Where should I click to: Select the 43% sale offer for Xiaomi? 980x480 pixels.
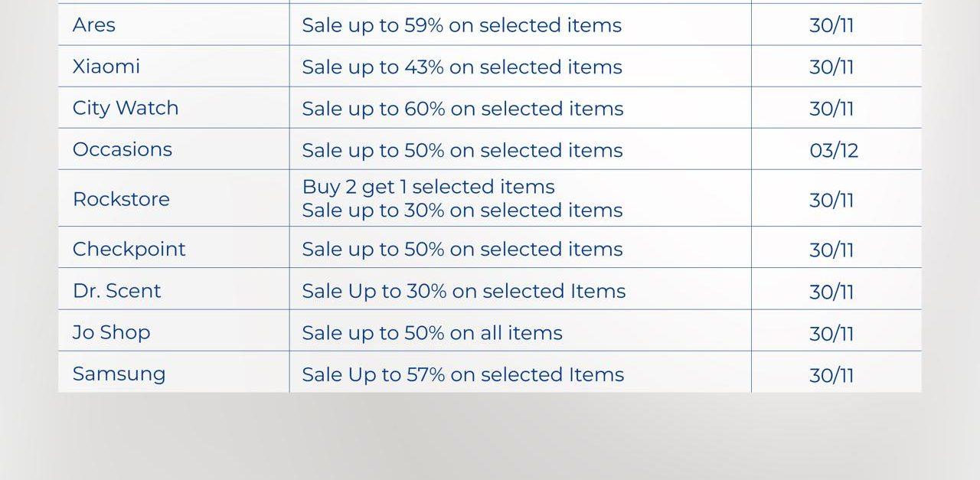pyautogui.click(x=462, y=67)
